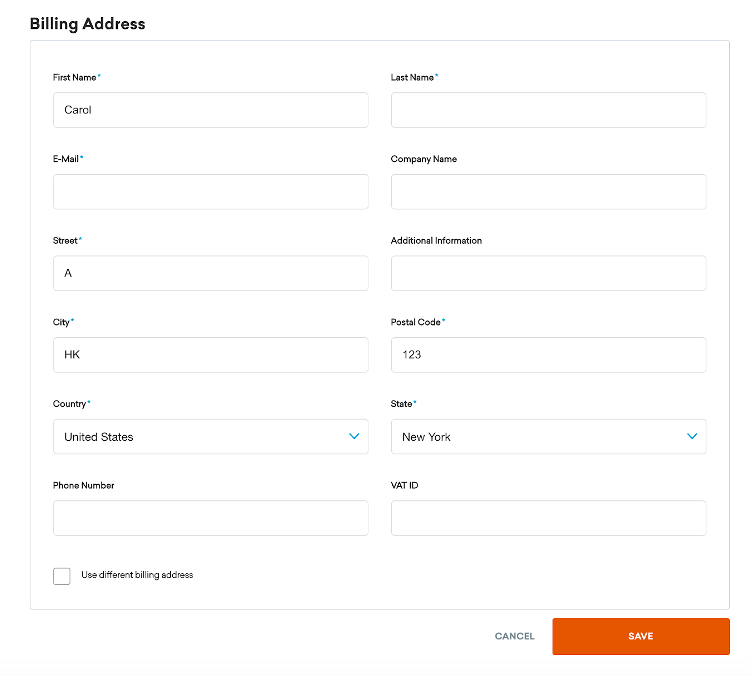751x676 pixels.
Task: Click into the empty Last Name field
Action: click(548, 110)
